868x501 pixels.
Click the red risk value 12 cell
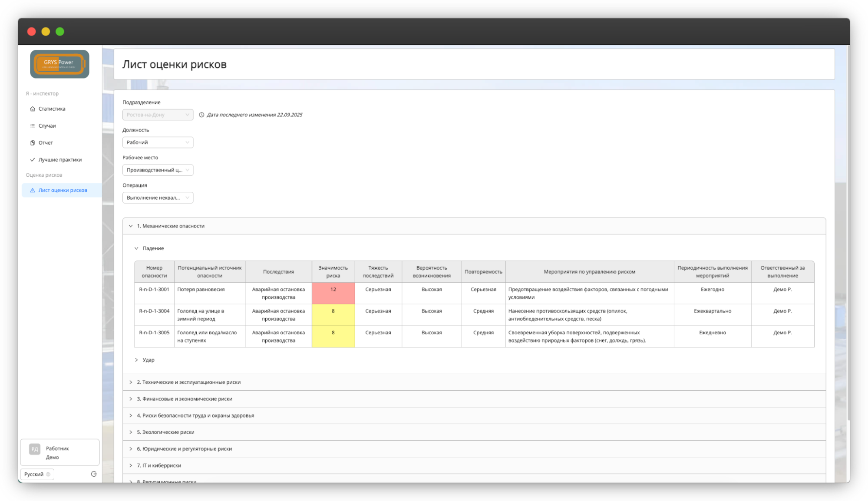tap(333, 293)
